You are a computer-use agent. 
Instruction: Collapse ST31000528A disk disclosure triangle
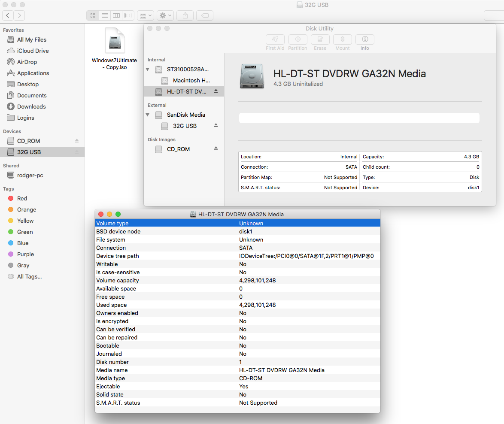coord(148,69)
